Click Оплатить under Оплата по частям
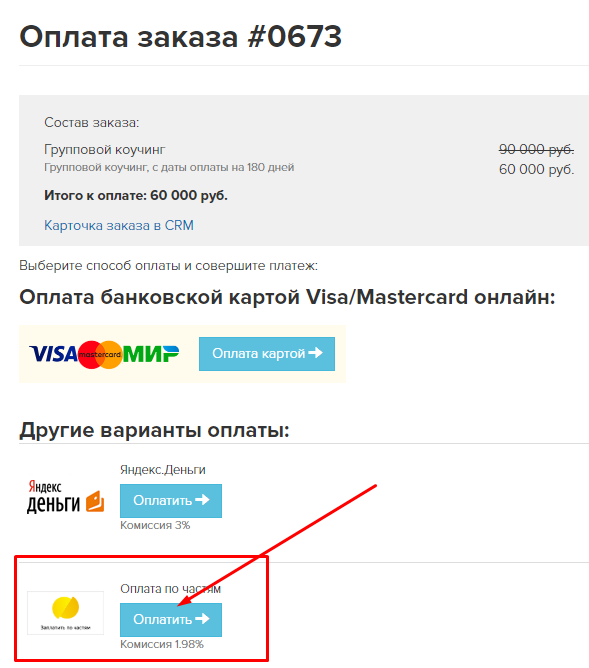The image size is (589, 668). [x=171, y=619]
